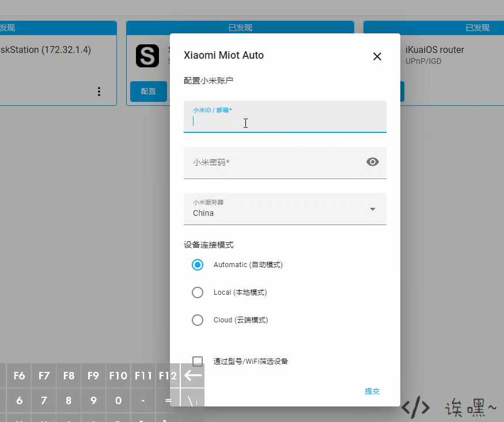
Task: Click number 8 key on on-screen keyboard
Action: click(69, 401)
